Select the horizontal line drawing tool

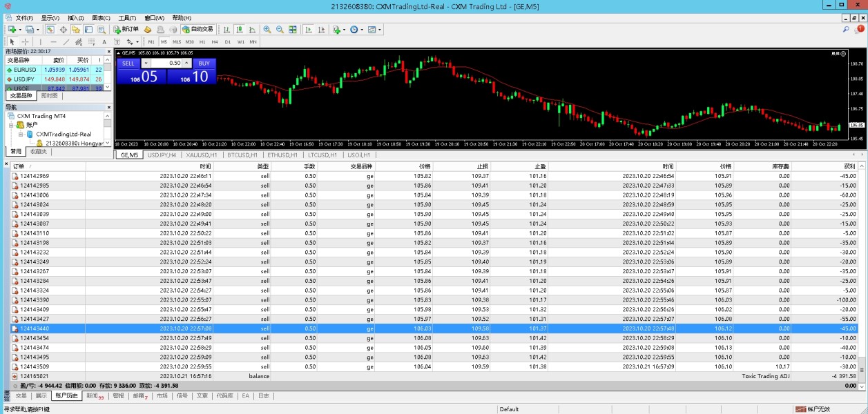click(53, 41)
